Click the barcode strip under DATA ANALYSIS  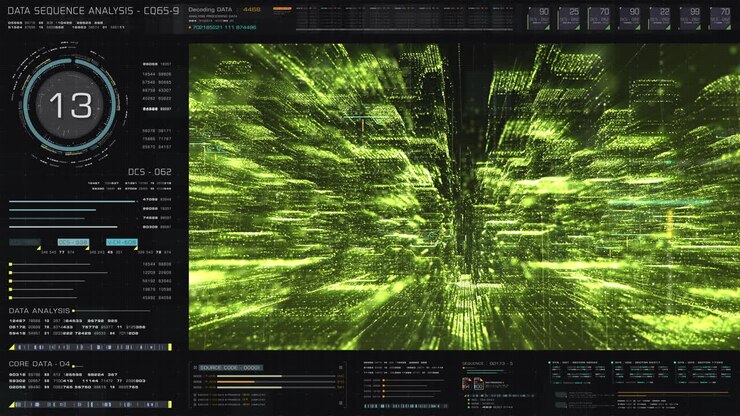[x=90, y=347]
